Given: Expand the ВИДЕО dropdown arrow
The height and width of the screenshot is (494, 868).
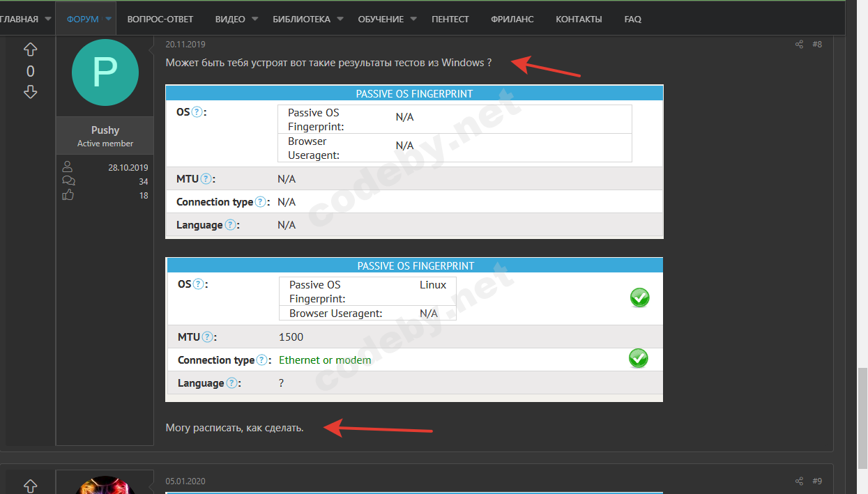Looking at the screenshot, I should click(255, 19).
